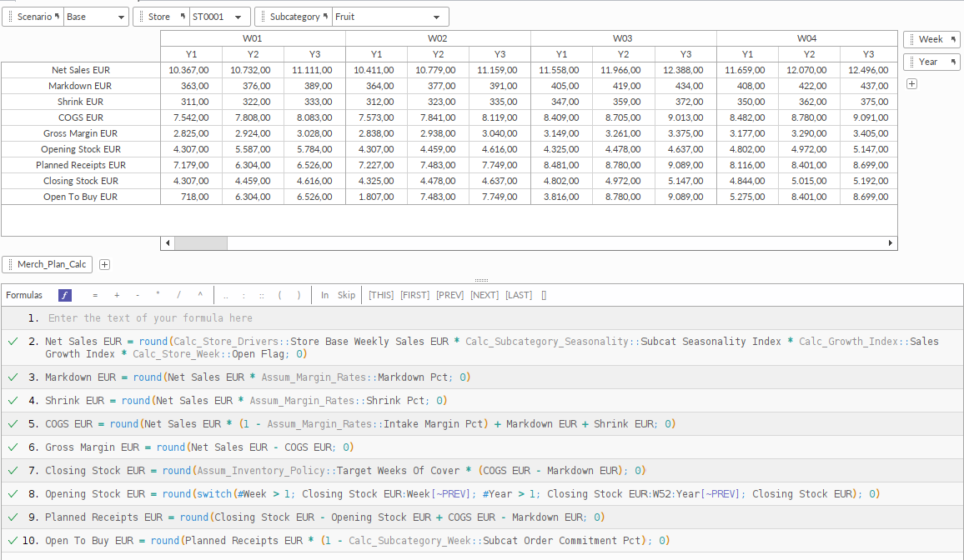Select formula 7 Closing Stock EUR
This screenshot has width=964, height=560.
482,471
